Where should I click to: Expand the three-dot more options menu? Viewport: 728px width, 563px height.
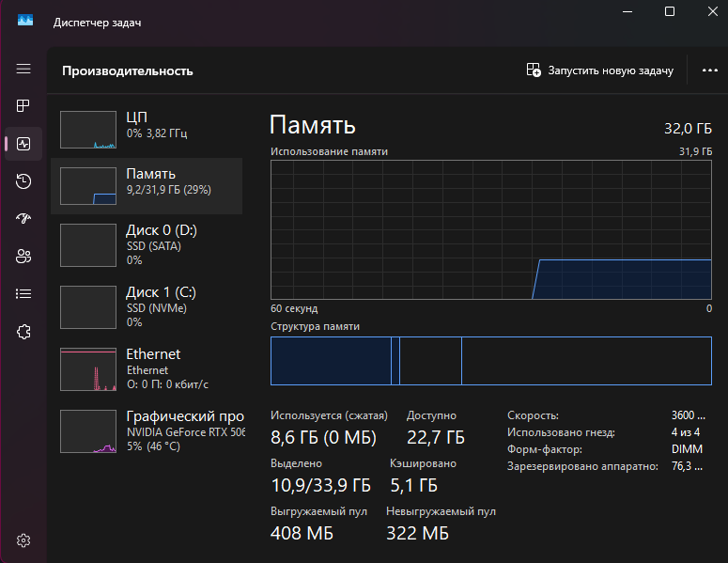click(x=708, y=70)
